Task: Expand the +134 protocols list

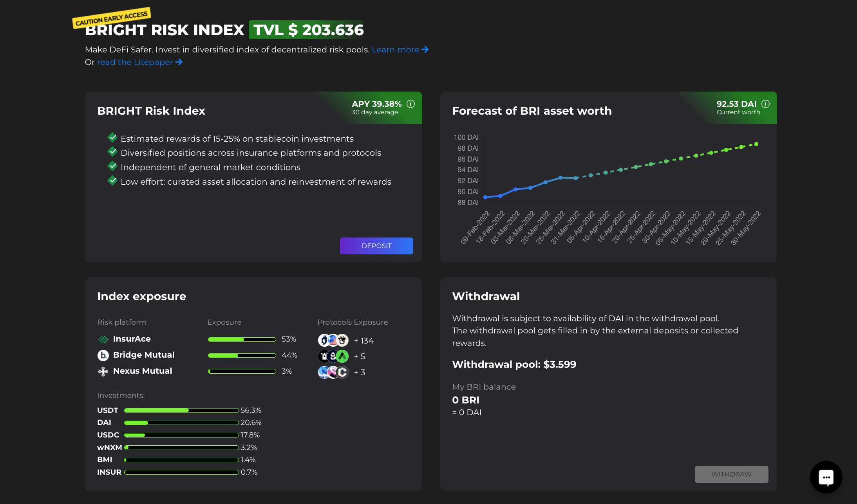Action: point(363,340)
